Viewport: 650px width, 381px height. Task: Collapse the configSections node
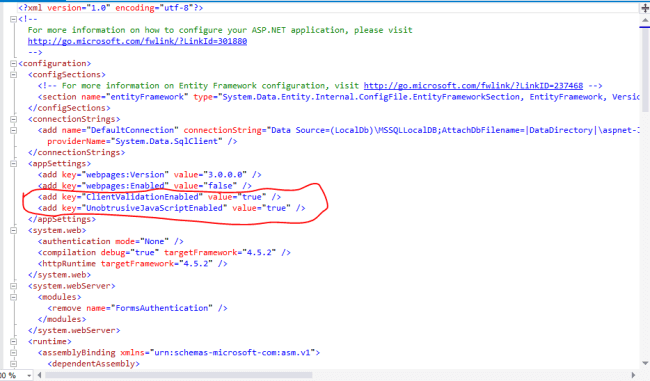pyautogui.click(x=13, y=75)
